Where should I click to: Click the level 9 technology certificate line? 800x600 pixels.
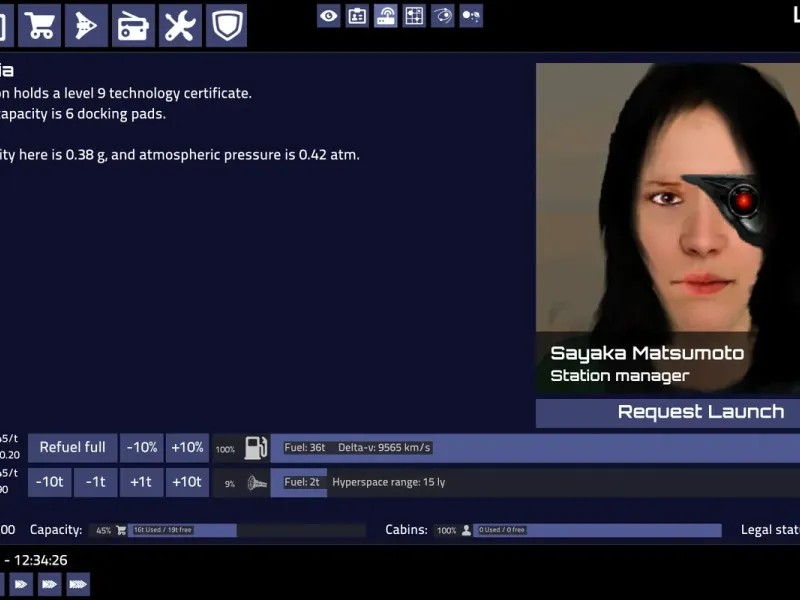point(126,93)
